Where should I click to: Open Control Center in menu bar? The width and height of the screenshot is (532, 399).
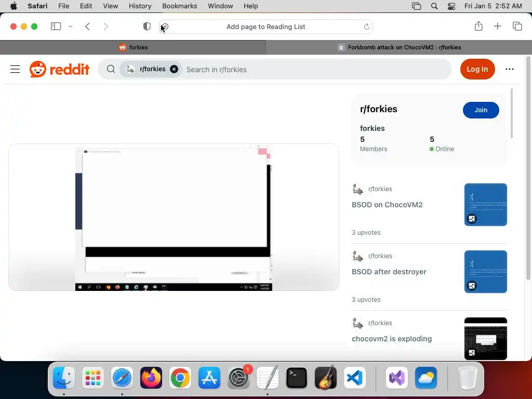(451, 6)
